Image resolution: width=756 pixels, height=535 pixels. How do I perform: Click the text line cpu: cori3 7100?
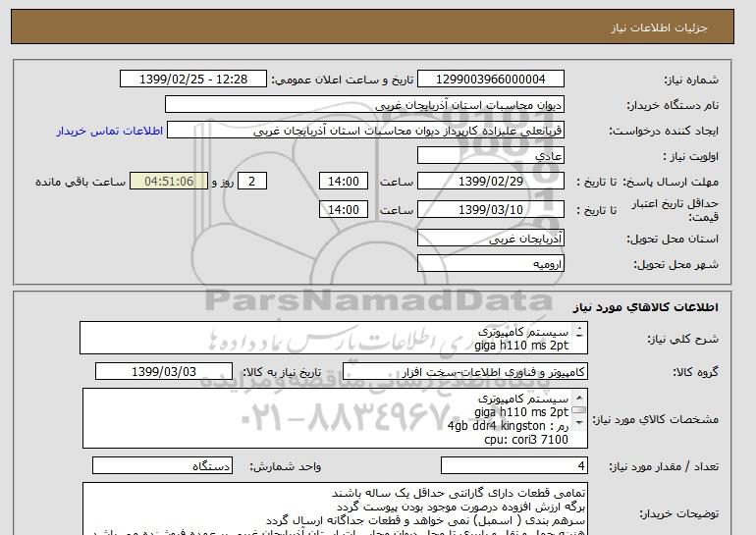coord(526,440)
